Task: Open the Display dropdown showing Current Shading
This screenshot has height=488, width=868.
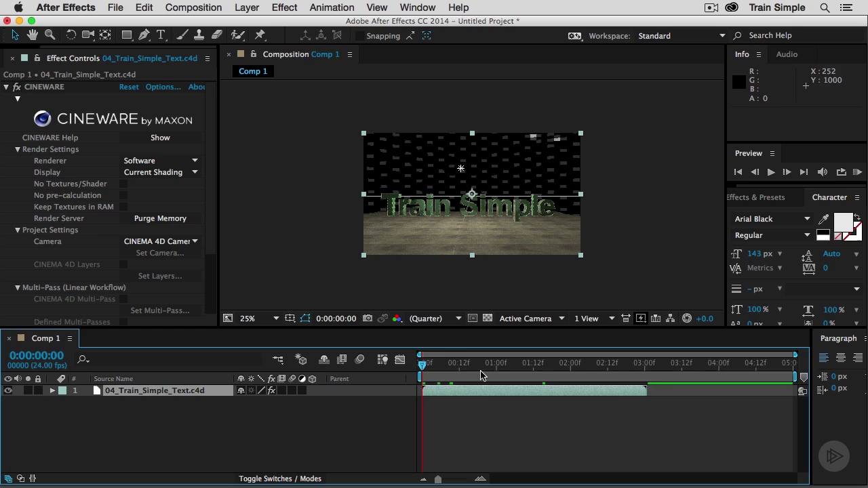Action: point(161,172)
